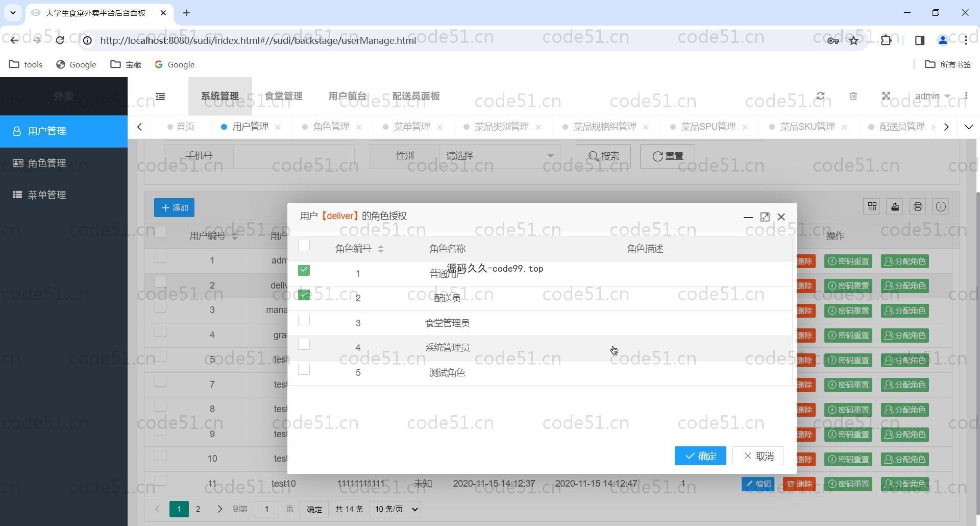
Task: Sort by 角色编号 column arrows
Action: (380, 249)
